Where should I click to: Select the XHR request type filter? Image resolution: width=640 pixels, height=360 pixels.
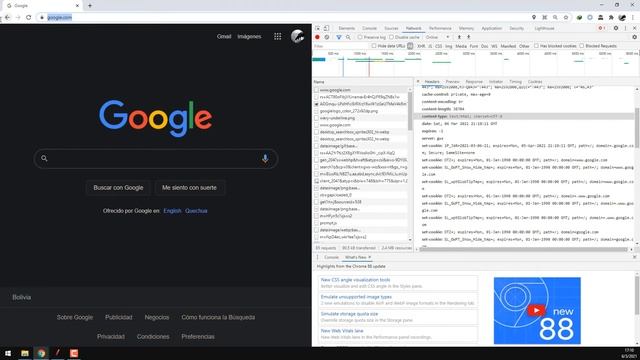[x=421, y=46]
